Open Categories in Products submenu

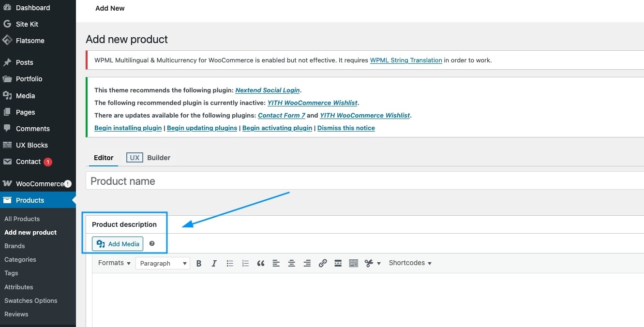click(20, 259)
